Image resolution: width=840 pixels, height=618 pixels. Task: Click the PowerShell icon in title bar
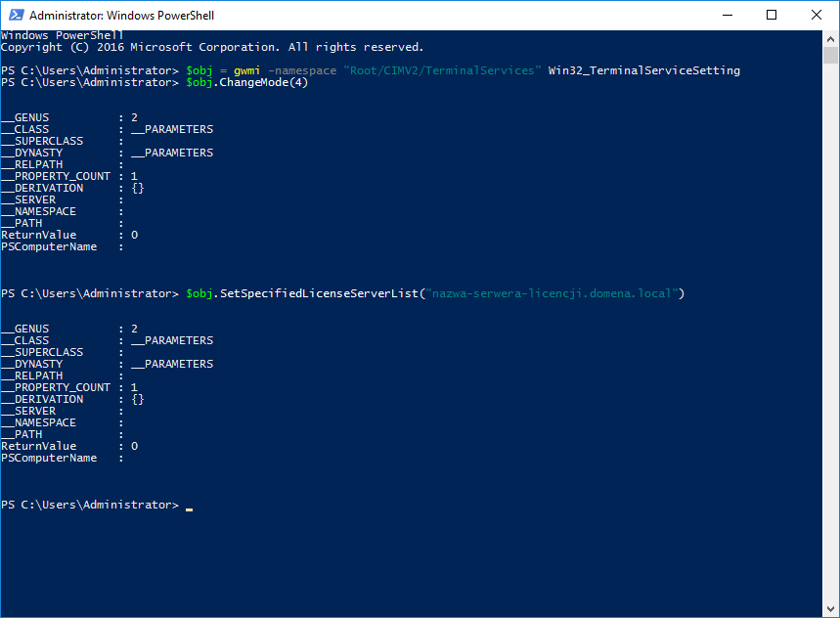click(x=16, y=15)
